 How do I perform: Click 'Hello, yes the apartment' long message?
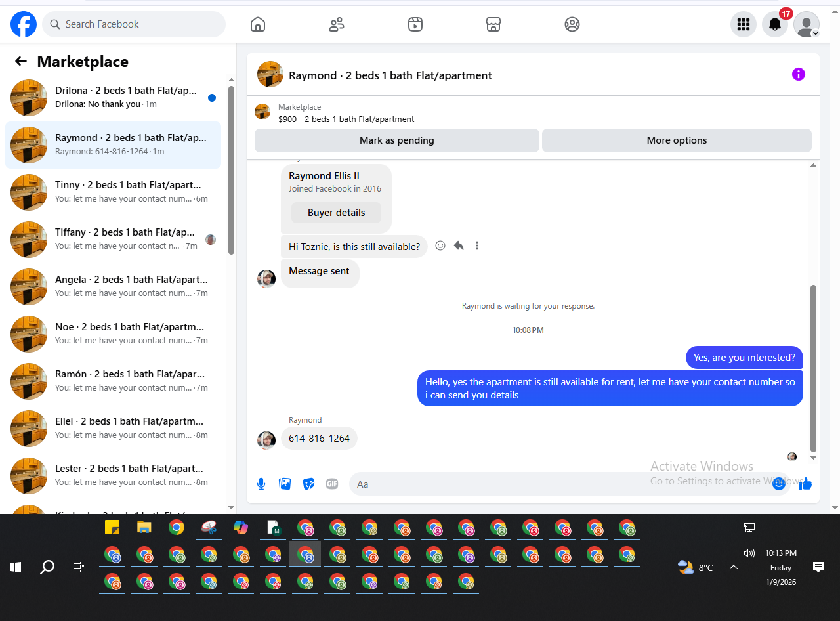tap(610, 389)
